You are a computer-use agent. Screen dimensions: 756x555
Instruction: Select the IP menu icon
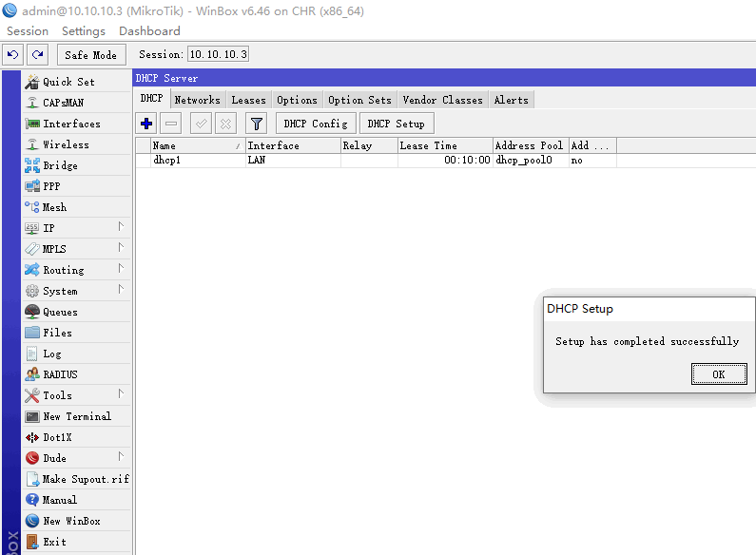point(31,228)
